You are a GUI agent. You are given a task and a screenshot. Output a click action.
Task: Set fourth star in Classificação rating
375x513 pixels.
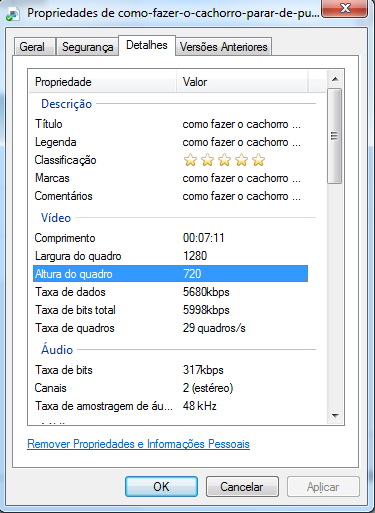[x=241, y=160]
